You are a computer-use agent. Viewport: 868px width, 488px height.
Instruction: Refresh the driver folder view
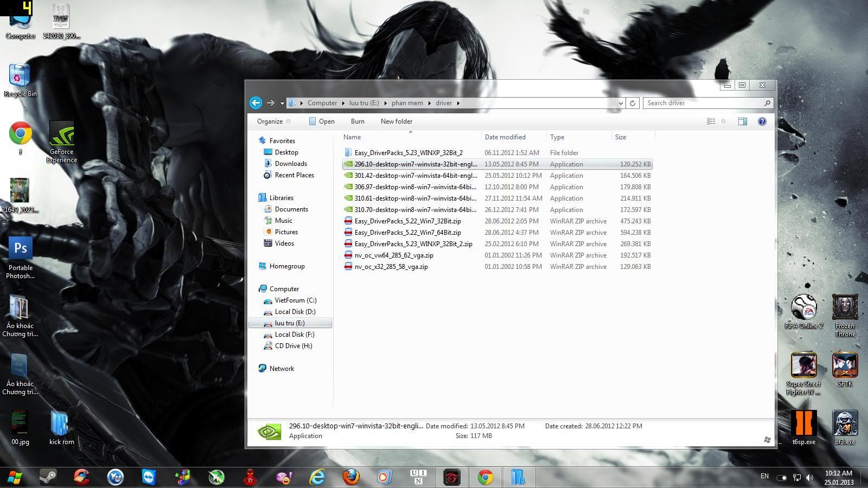[633, 103]
